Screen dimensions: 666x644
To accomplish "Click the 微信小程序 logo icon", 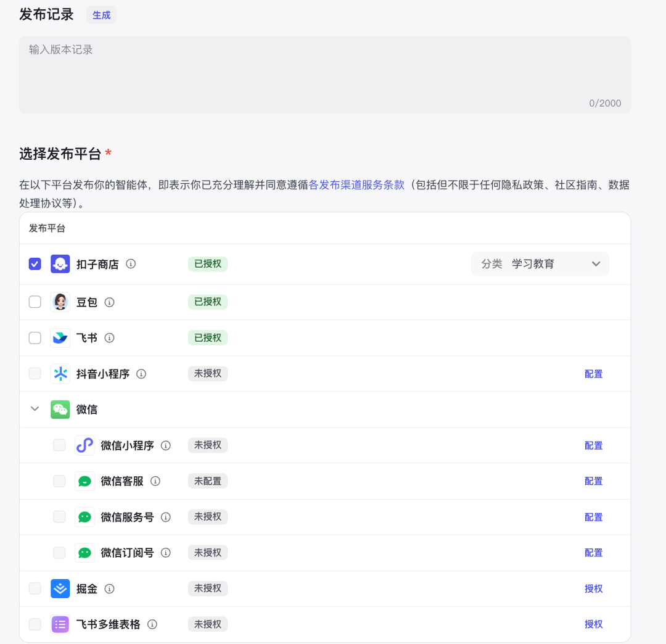I will click(84, 445).
